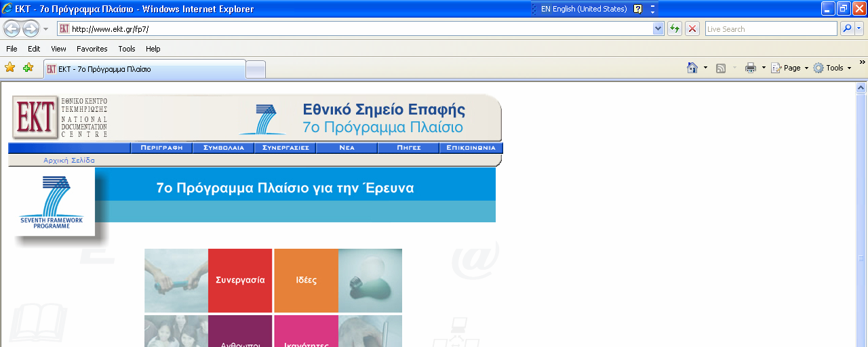Image resolution: width=868 pixels, height=347 pixels.
Task: Click the Print icon
Action: (751, 68)
